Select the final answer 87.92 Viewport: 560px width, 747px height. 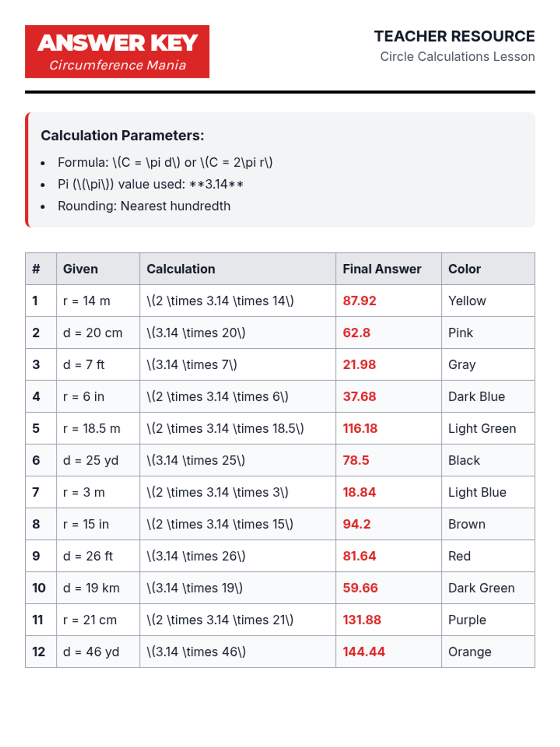click(359, 301)
